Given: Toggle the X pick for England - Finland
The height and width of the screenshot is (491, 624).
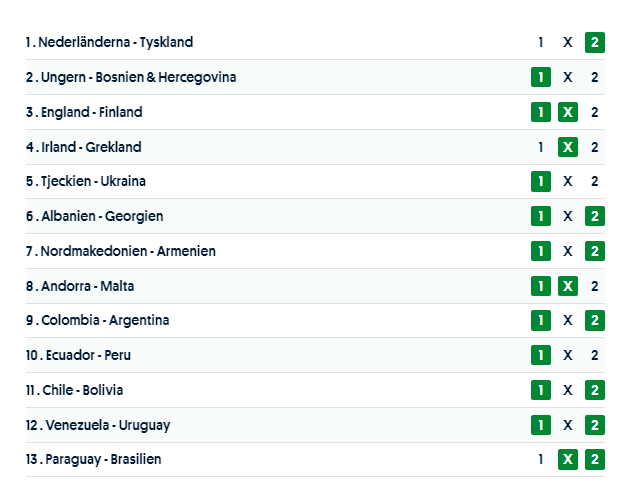Looking at the screenshot, I should pos(568,112).
